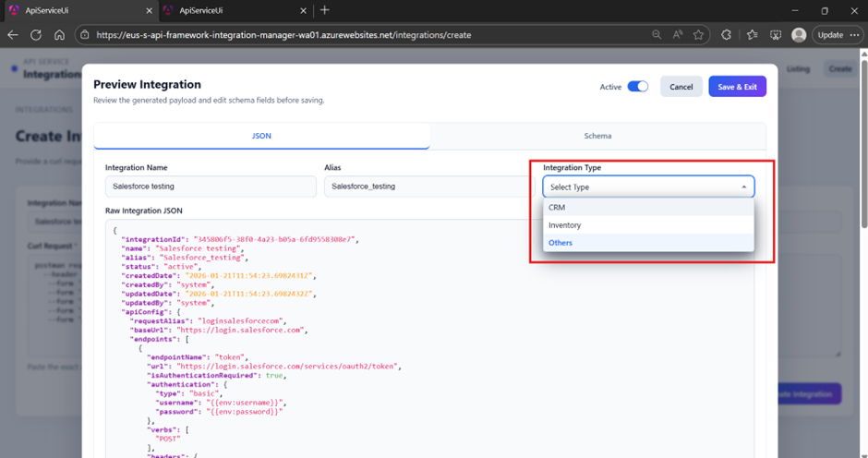Restore down the browser window
The width and height of the screenshot is (868, 458).
[x=825, y=10]
